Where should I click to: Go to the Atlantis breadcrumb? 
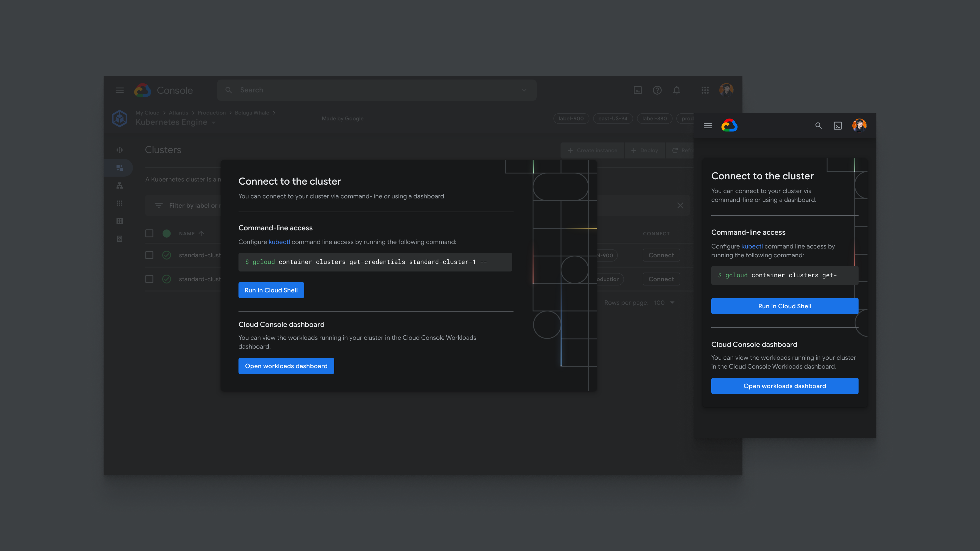(178, 112)
